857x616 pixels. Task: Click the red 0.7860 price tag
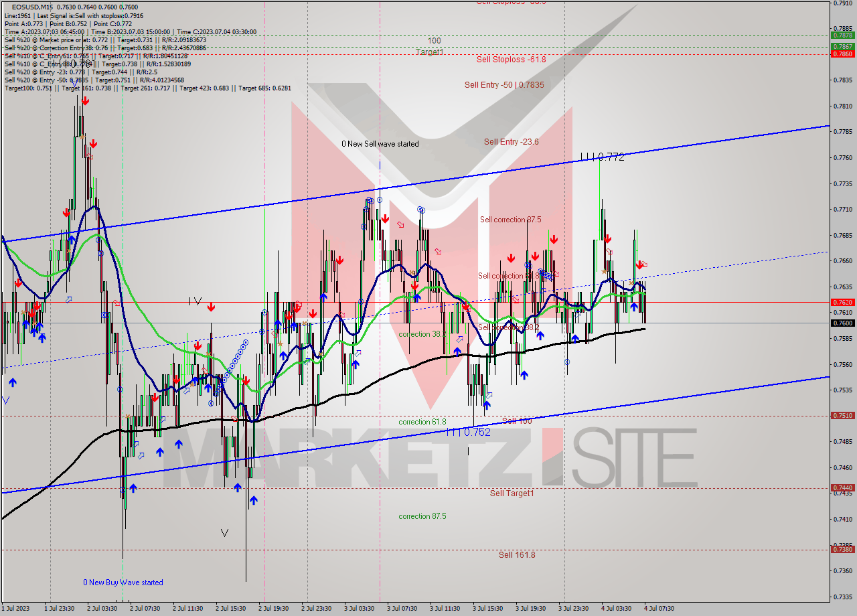pos(842,54)
